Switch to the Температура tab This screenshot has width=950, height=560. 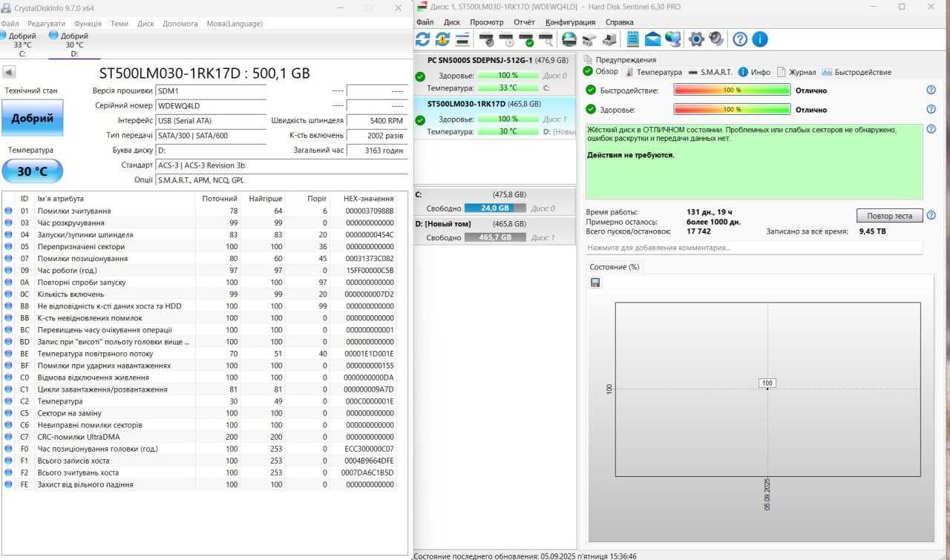click(x=652, y=72)
